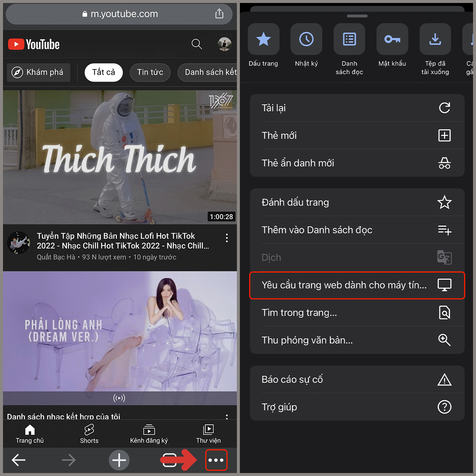476x476 pixels.
Task: Open Tệp đã tải xuống shortcut
Action: tap(435, 49)
